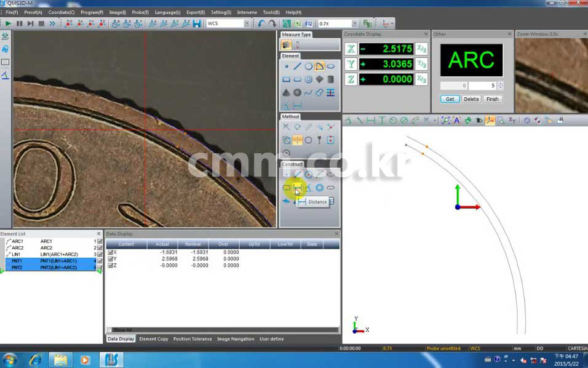
Task: Select the Circle element tool
Action: 308,66
